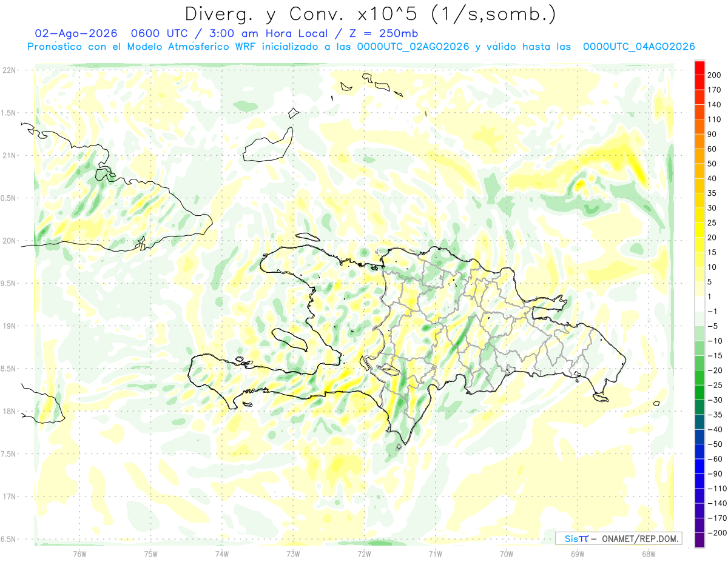Click the '68W' longitude label
Image resolution: width=728 pixels, height=562 pixels.
649,554
